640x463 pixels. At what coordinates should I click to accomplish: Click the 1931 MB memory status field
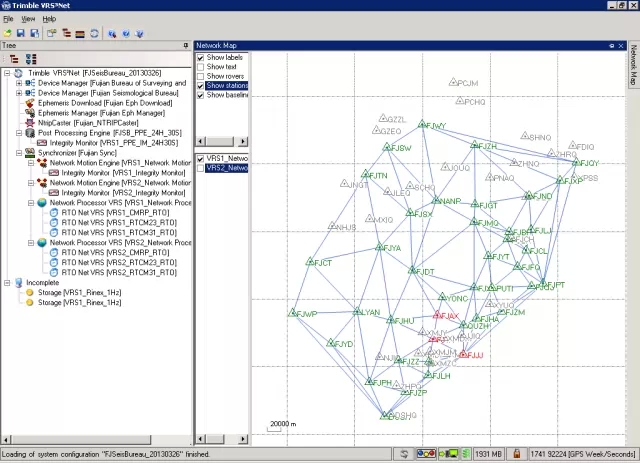[x=488, y=454]
